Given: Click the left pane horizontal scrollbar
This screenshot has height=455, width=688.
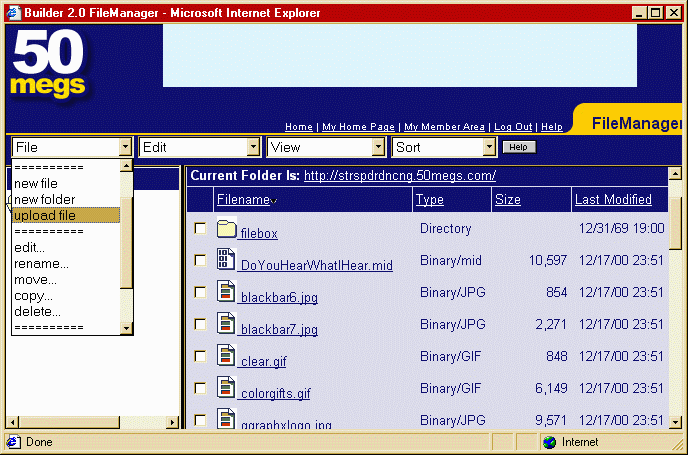Looking at the screenshot, I should pos(92,422).
